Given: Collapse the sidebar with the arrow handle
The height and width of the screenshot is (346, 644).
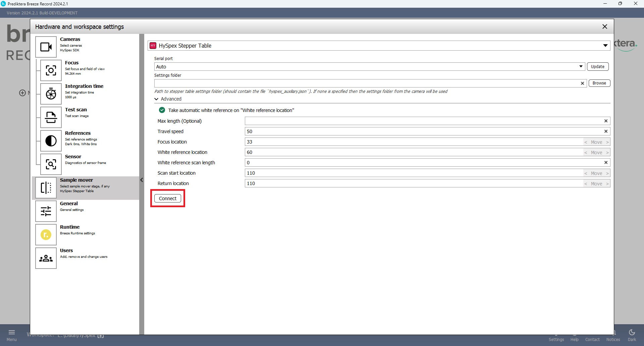Looking at the screenshot, I should pos(142,180).
